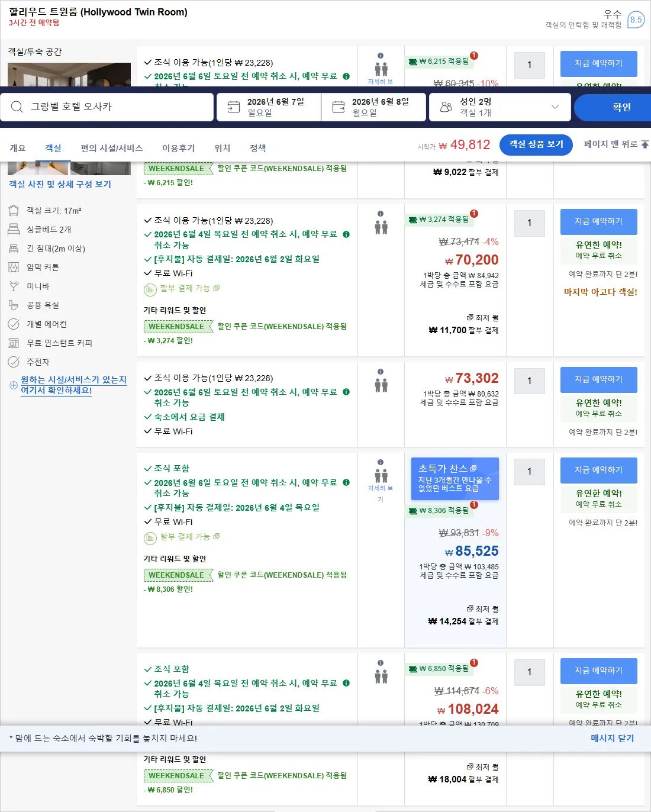Open the 성인 2명 객실 1개 guest dropdown
The width and height of the screenshot is (651, 812).
tap(499, 107)
